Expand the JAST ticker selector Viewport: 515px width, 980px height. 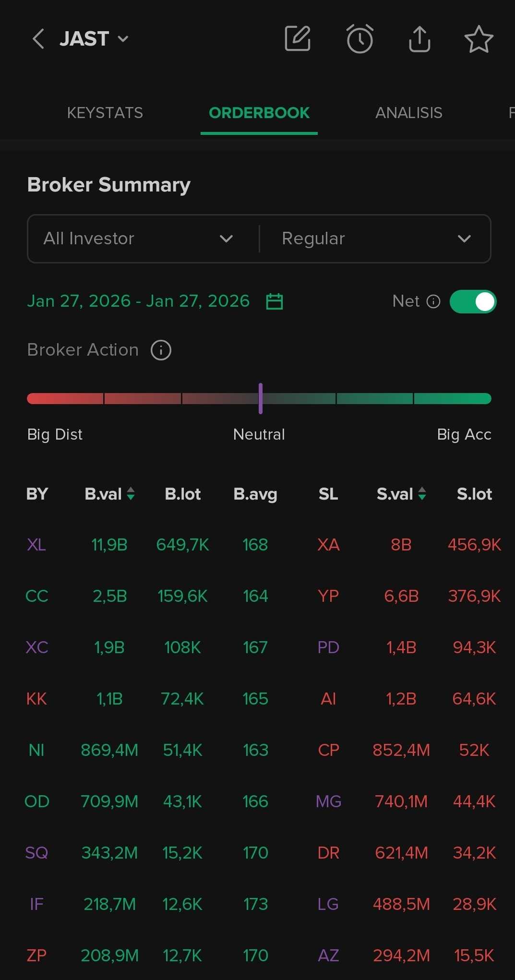[123, 39]
